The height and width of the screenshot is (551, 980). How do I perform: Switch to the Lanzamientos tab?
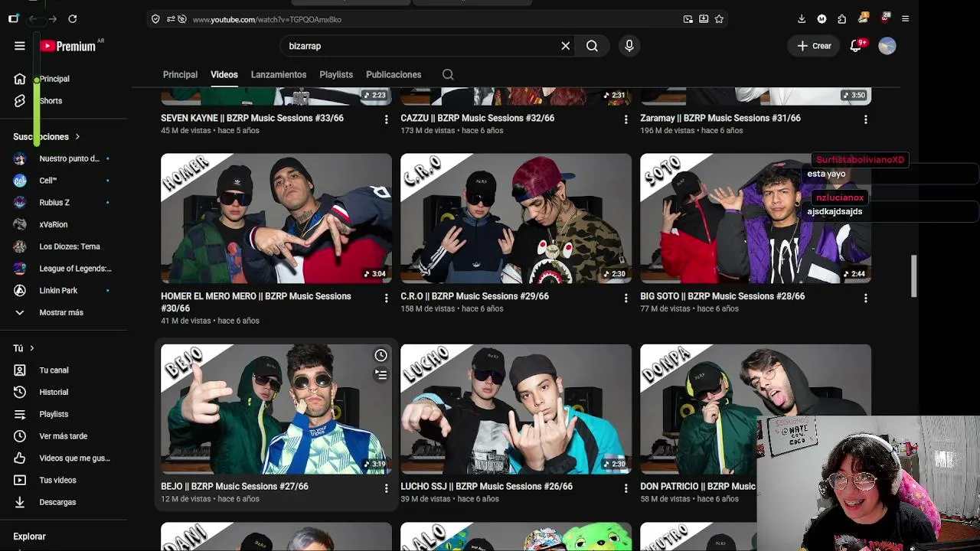(279, 74)
